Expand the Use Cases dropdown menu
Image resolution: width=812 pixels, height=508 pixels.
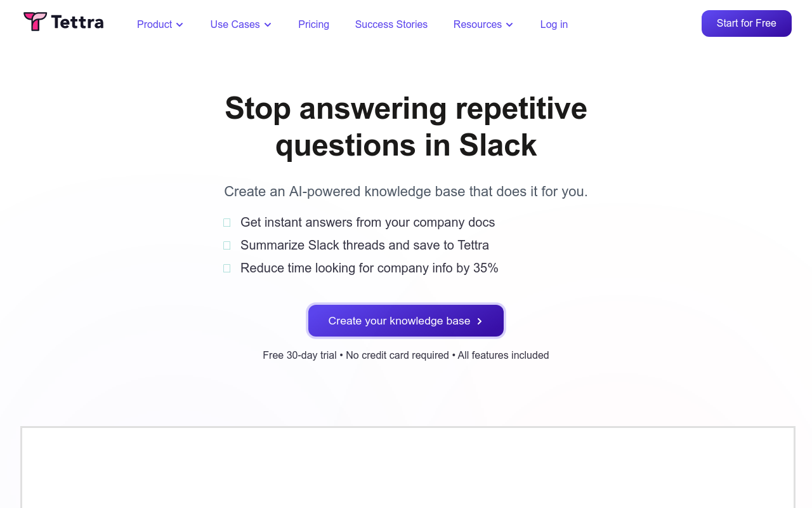point(240,24)
